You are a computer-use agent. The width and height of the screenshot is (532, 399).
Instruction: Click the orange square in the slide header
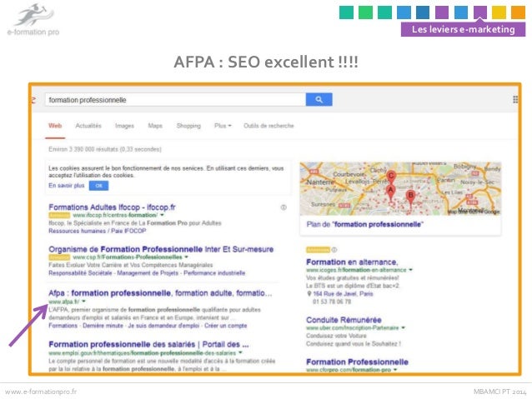pyautogui.click(x=518, y=12)
